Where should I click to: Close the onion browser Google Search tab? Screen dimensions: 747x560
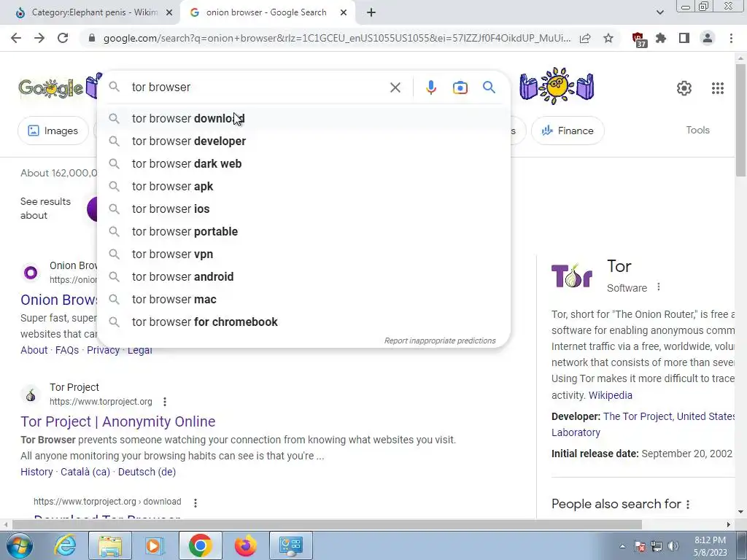click(344, 13)
